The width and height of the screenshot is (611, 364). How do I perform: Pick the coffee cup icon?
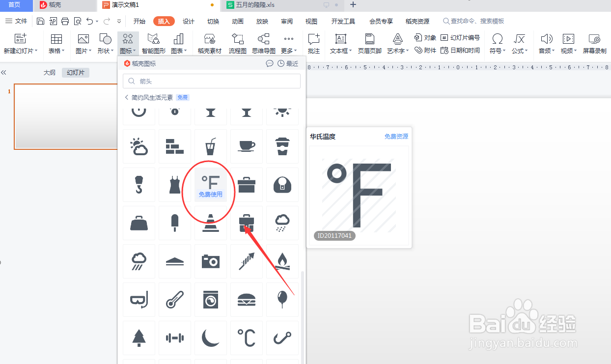[x=247, y=146]
